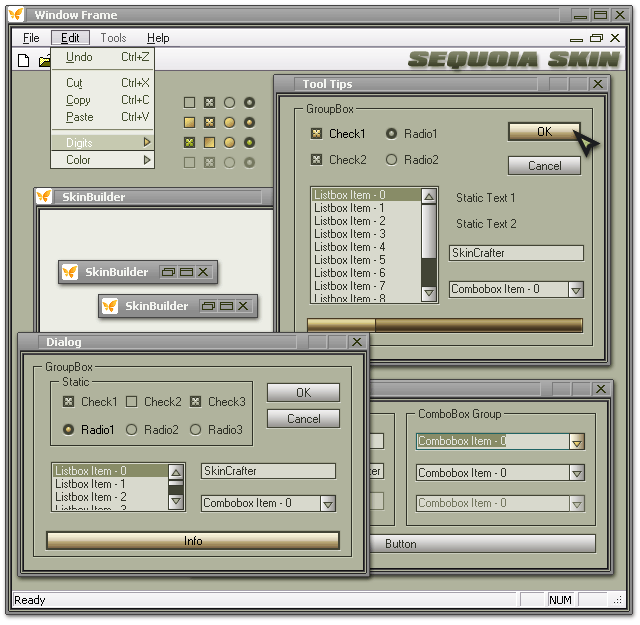
Task: Open the File menu
Action: click(x=31, y=38)
